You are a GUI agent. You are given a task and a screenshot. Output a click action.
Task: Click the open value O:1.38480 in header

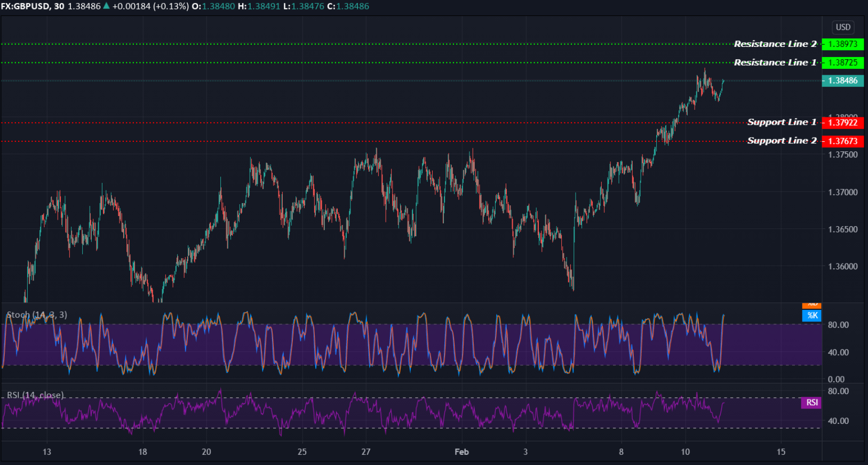pyautogui.click(x=213, y=6)
